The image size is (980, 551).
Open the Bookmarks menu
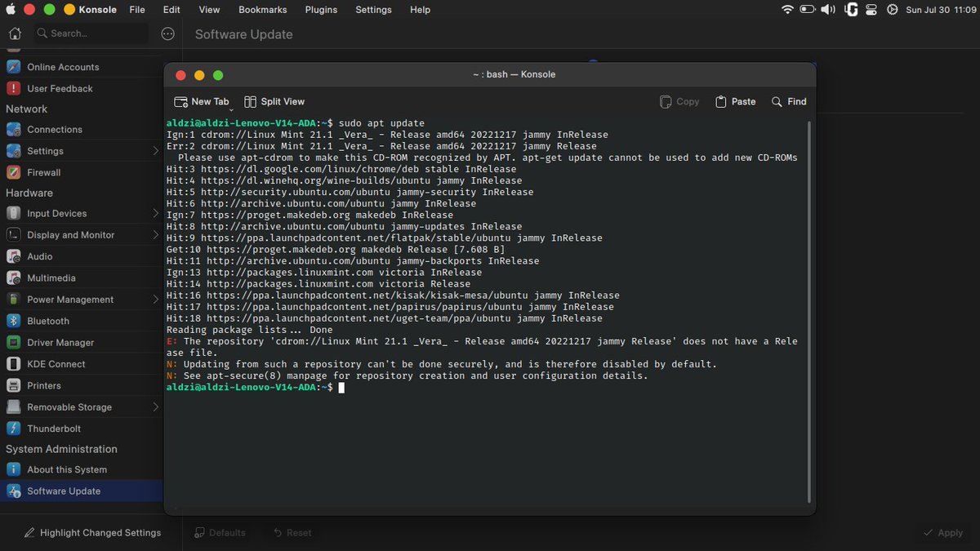click(263, 10)
